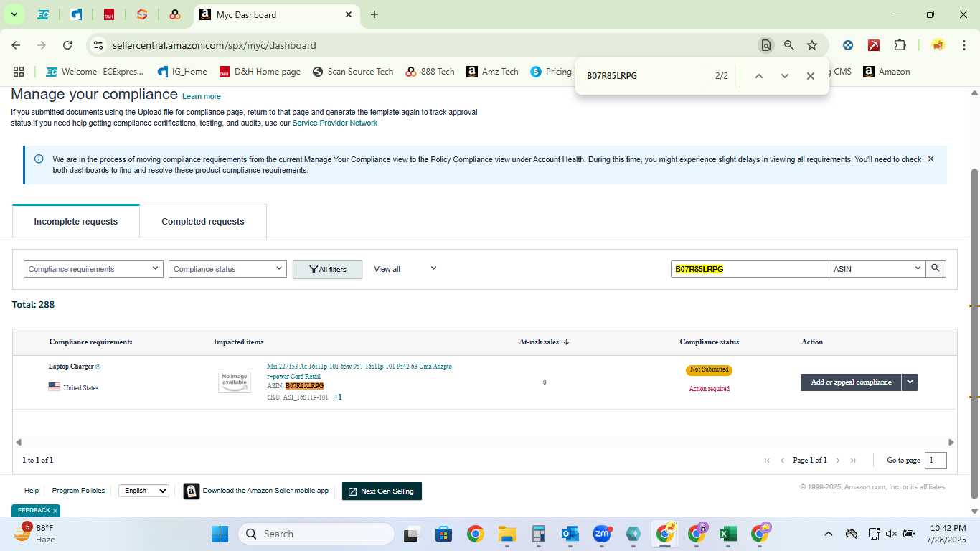
Task: Reload the current page
Action: pos(67,45)
